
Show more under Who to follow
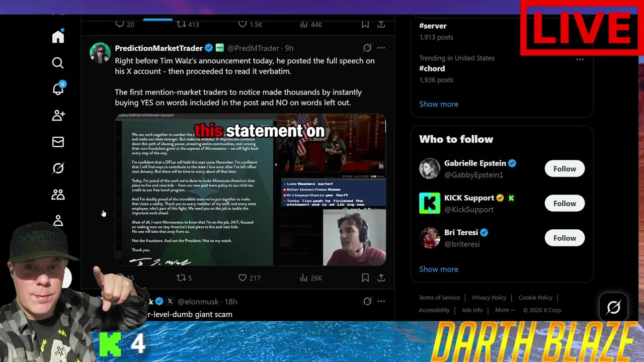(x=439, y=269)
